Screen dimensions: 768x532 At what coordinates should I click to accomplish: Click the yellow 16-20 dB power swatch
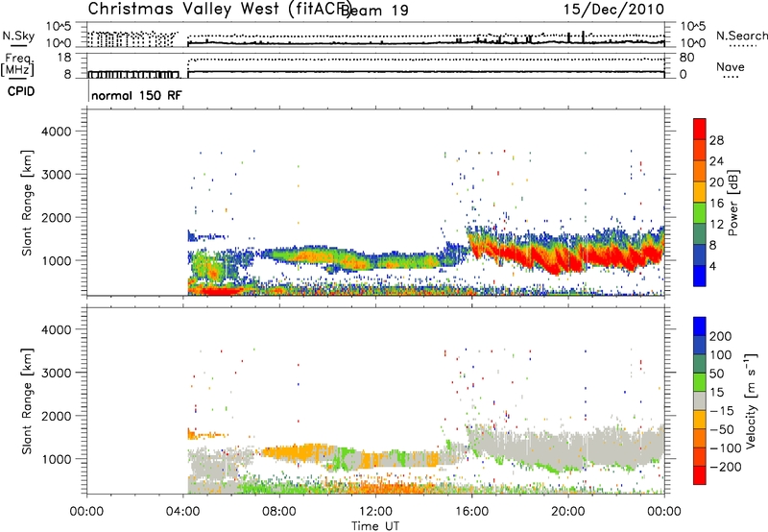[x=700, y=192]
